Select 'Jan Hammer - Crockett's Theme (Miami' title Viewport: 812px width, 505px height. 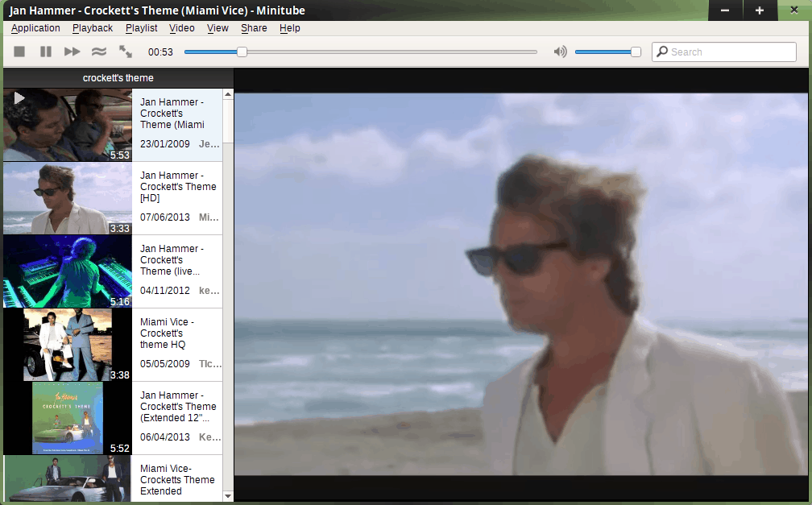point(172,114)
